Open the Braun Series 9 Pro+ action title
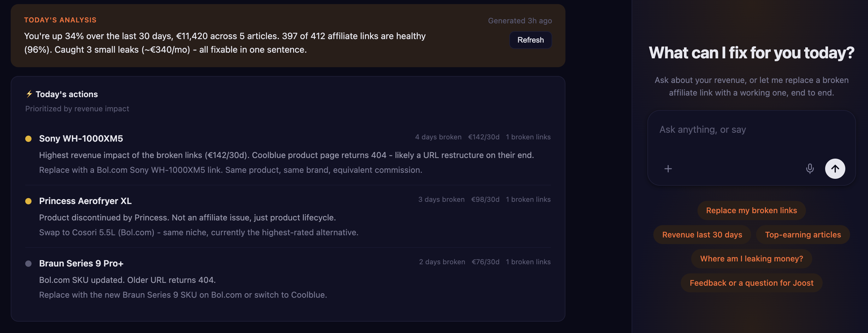 [81, 263]
